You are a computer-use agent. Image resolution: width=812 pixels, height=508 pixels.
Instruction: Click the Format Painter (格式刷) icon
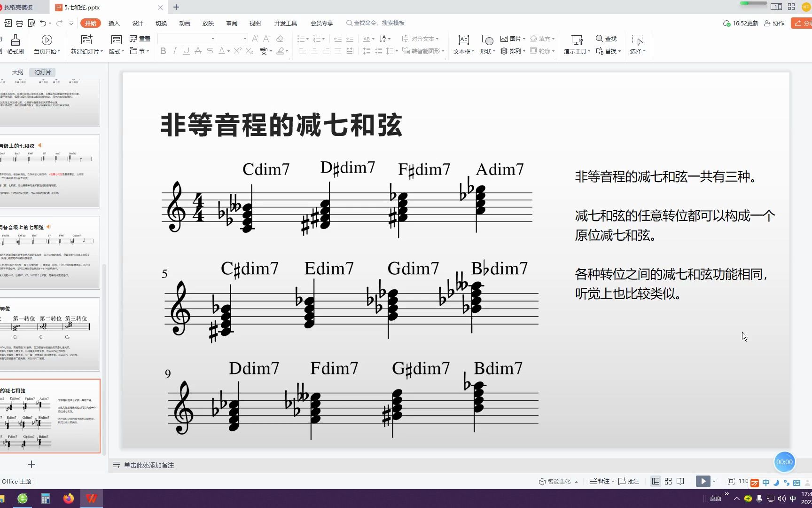click(x=15, y=40)
